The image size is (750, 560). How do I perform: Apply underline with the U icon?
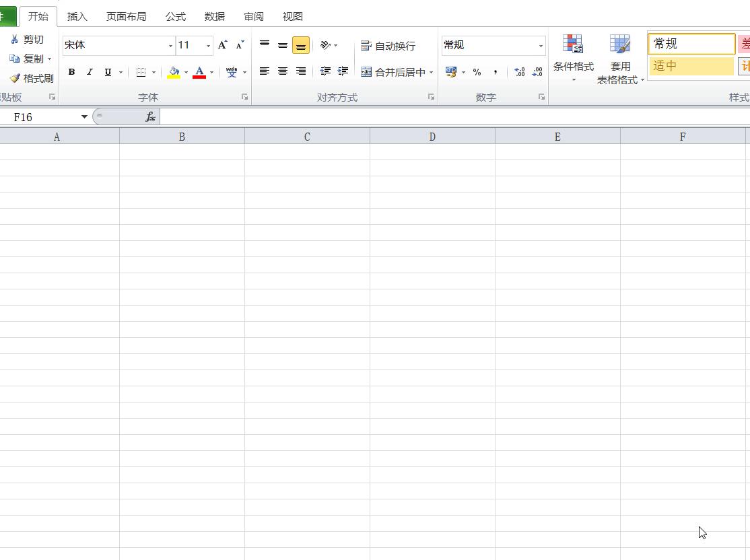[x=107, y=72]
